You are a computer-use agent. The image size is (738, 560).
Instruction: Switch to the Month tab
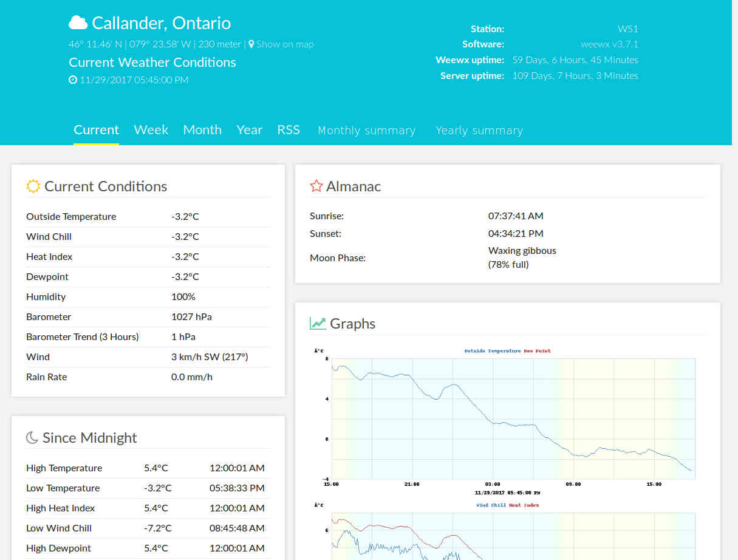[202, 130]
